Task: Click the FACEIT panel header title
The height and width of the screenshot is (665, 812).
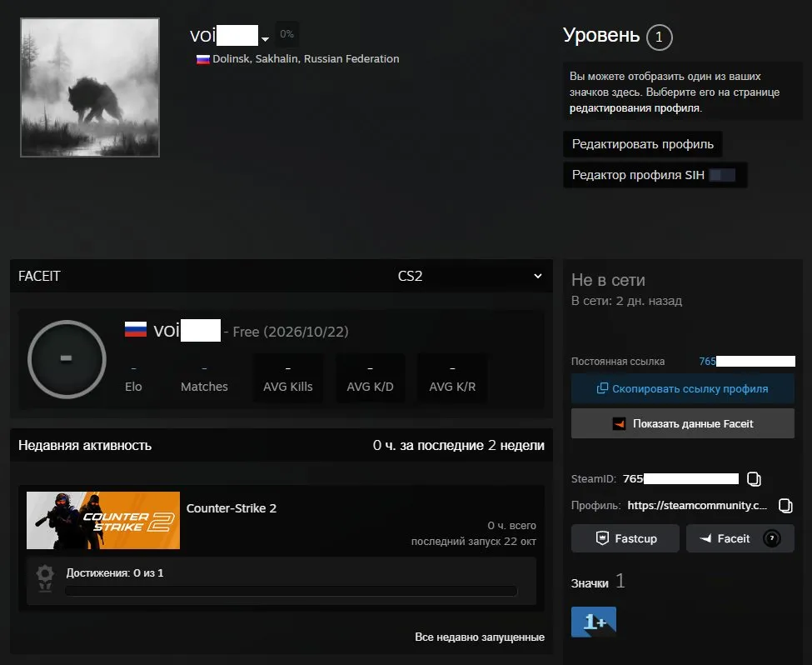Action: pos(39,276)
